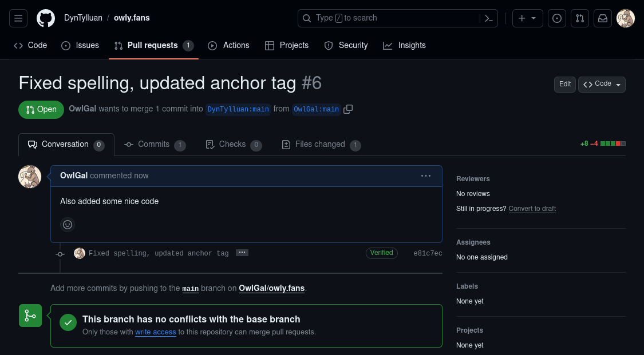The width and height of the screenshot is (644, 355).
Task: Add an emoji reaction to comment
Action: [x=68, y=225]
